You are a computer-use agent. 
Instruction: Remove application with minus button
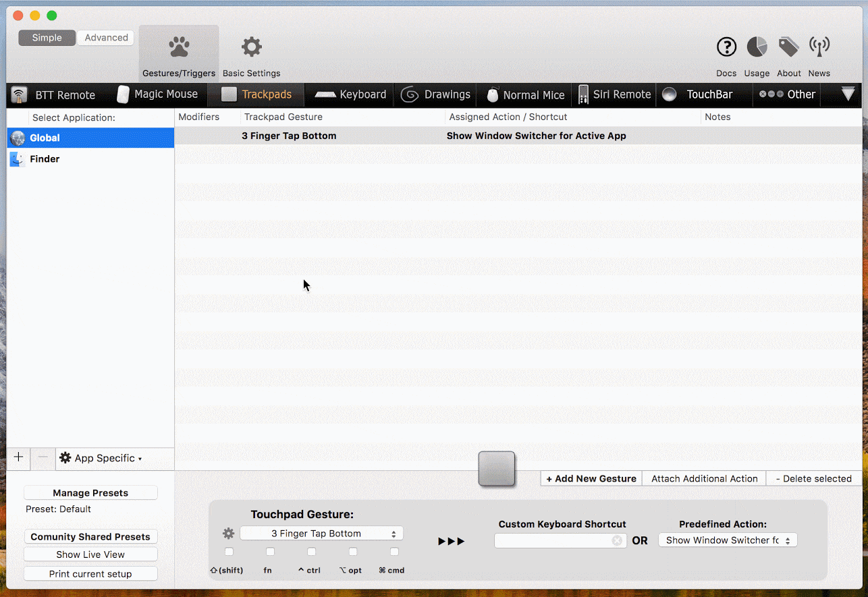[43, 458]
